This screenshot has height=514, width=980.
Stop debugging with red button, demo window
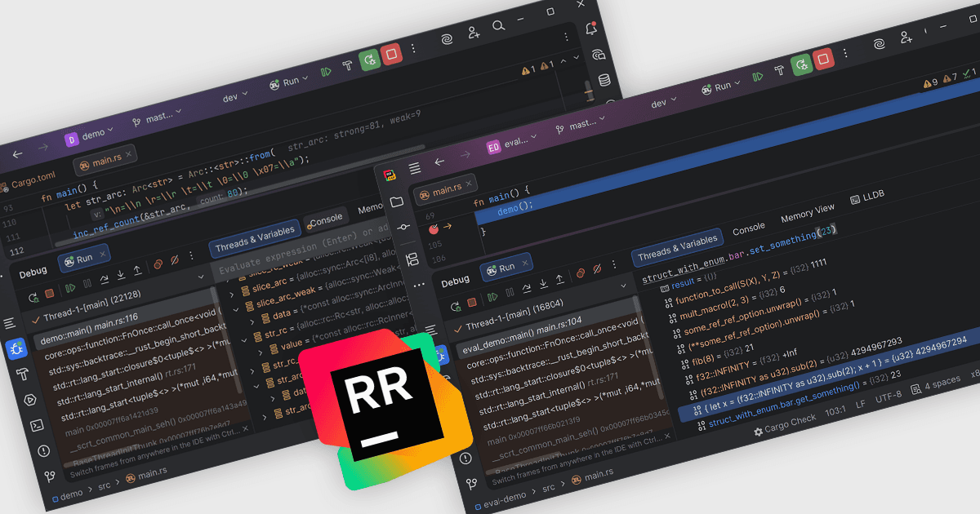pos(392,55)
